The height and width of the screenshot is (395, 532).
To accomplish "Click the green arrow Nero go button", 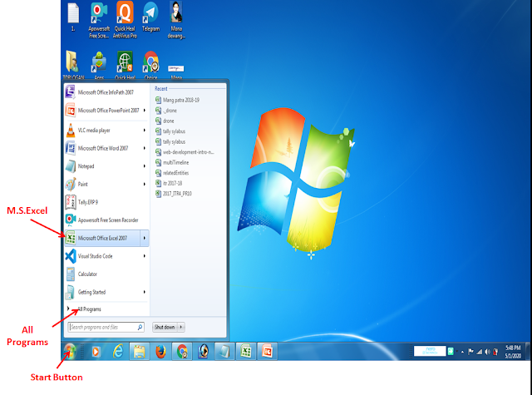I will coord(451,351).
